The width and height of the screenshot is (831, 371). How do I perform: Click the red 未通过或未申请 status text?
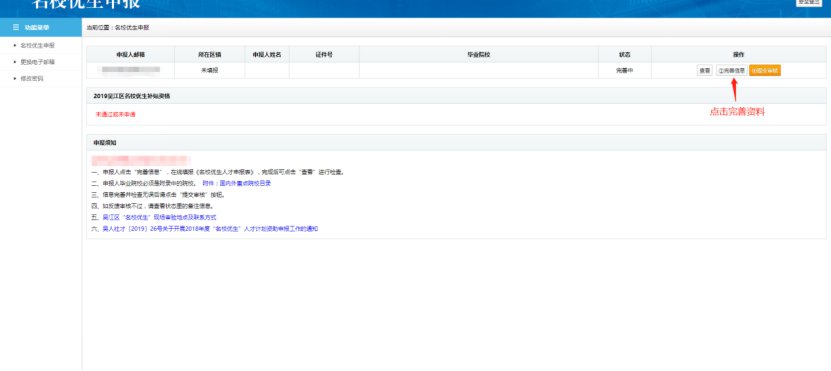pyautogui.click(x=116, y=114)
